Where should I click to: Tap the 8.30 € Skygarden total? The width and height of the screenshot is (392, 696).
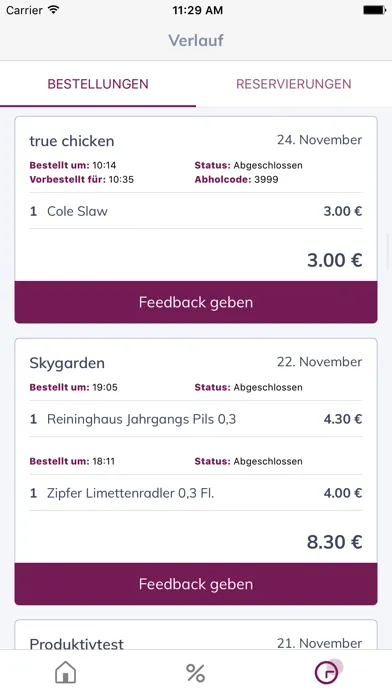tap(335, 542)
